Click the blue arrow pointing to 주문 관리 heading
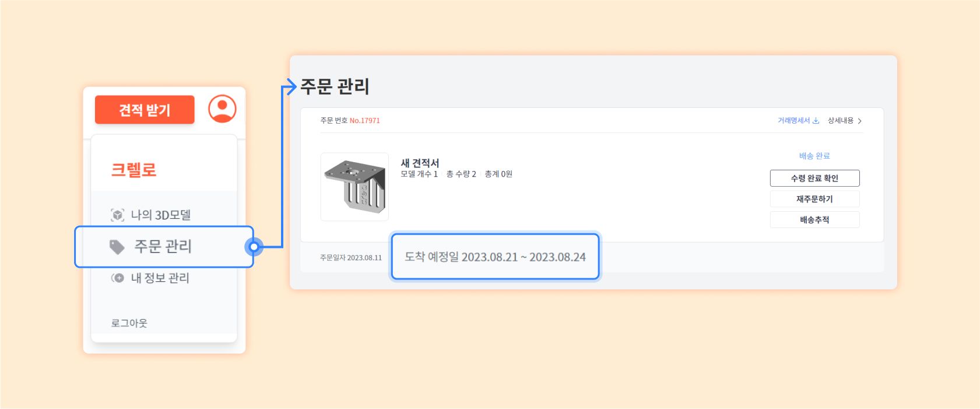This screenshot has width=980, height=409. point(290,87)
